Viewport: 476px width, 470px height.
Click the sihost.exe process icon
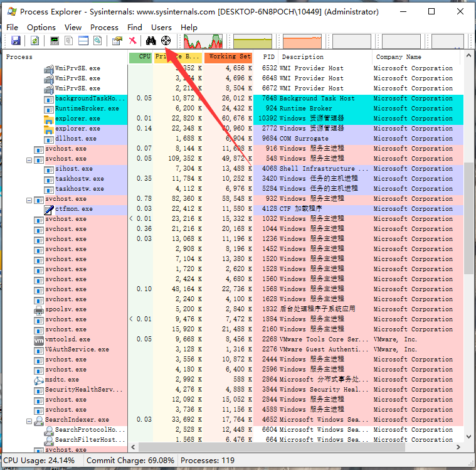pyautogui.click(x=48, y=169)
